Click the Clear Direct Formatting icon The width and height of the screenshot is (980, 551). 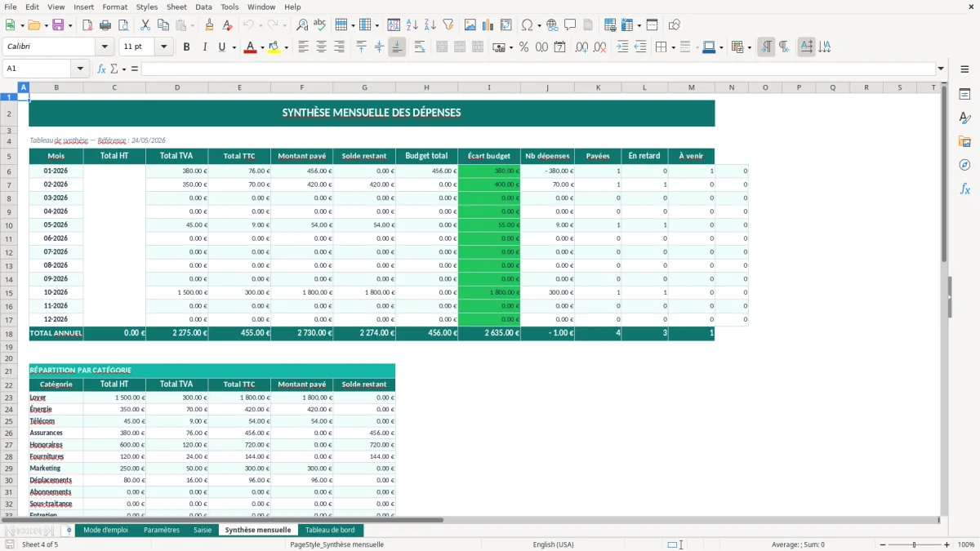(227, 25)
